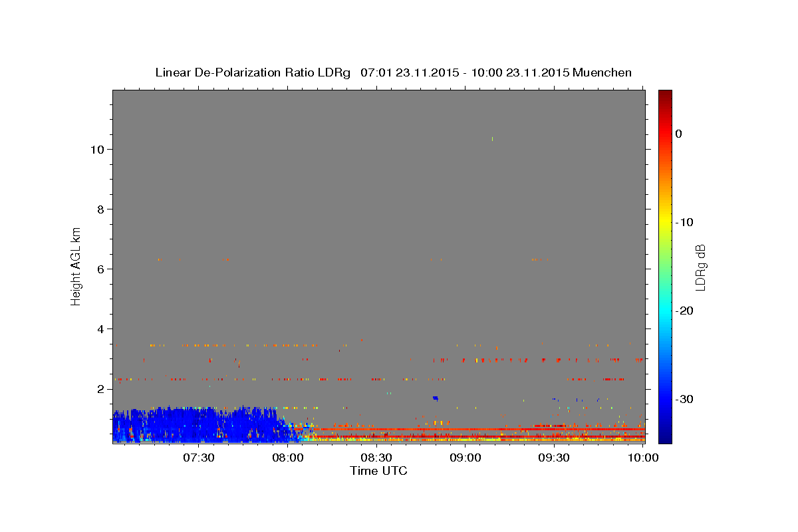Image resolution: width=798 pixels, height=532 pixels.
Task: Click the 09:30 time tick label
Action: click(x=554, y=458)
